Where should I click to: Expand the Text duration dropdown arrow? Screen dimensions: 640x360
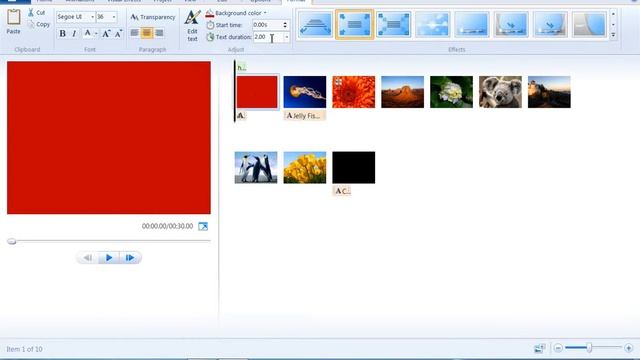click(287, 37)
